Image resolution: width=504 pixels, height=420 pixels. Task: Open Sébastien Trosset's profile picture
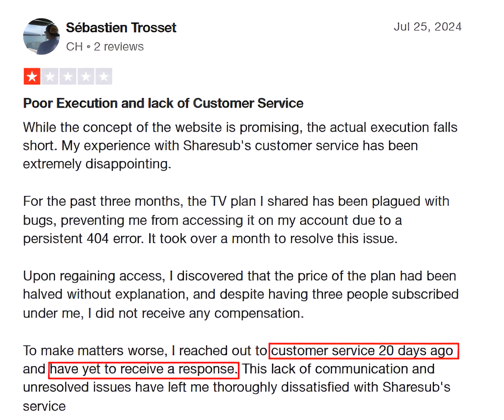click(41, 36)
